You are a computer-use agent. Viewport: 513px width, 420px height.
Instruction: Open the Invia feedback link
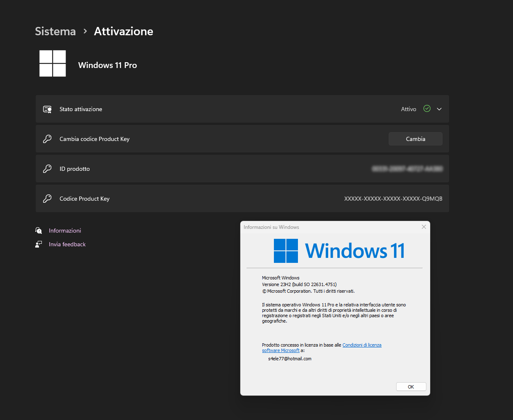pyautogui.click(x=67, y=244)
